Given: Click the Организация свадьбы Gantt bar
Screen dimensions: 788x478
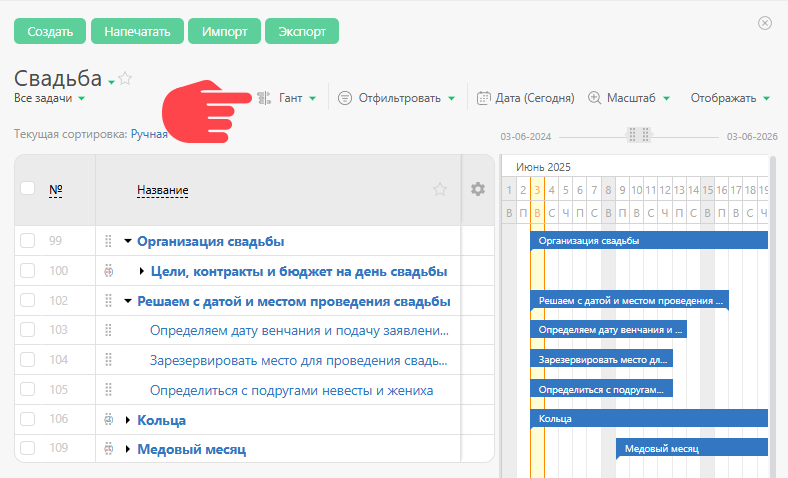Looking at the screenshot, I should [649, 240].
